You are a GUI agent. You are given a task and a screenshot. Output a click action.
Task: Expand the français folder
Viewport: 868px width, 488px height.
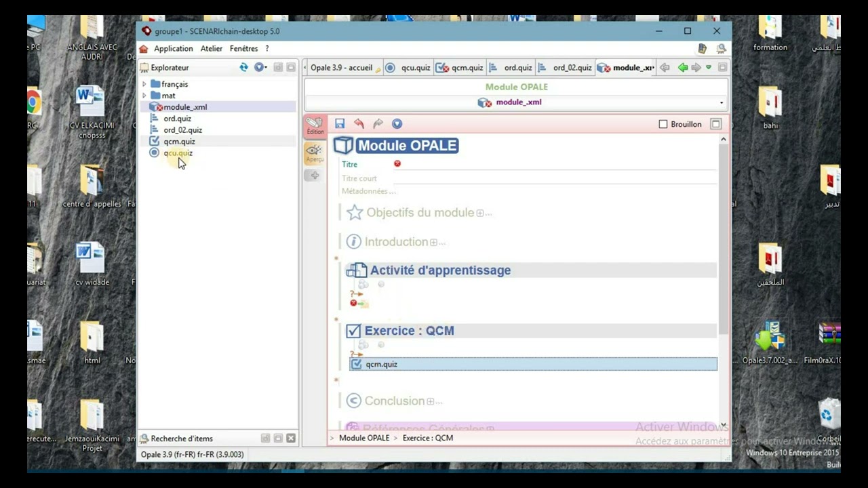click(x=144, y=84)
